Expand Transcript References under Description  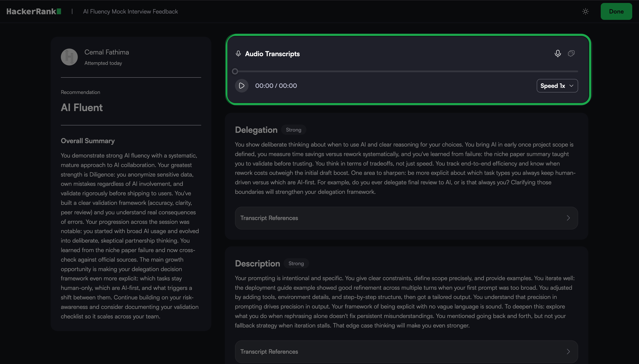[269, 352]
